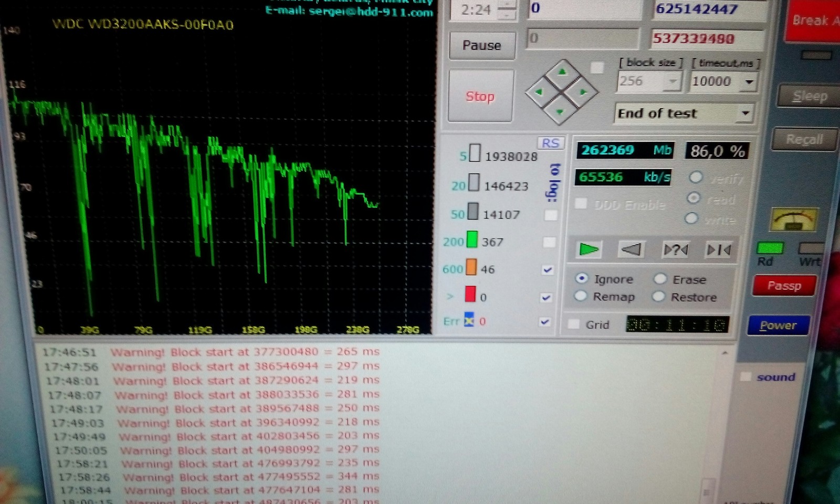Click the reverse scan arrow
Viewport: 840px width, 504px height.
pos(631,249)
